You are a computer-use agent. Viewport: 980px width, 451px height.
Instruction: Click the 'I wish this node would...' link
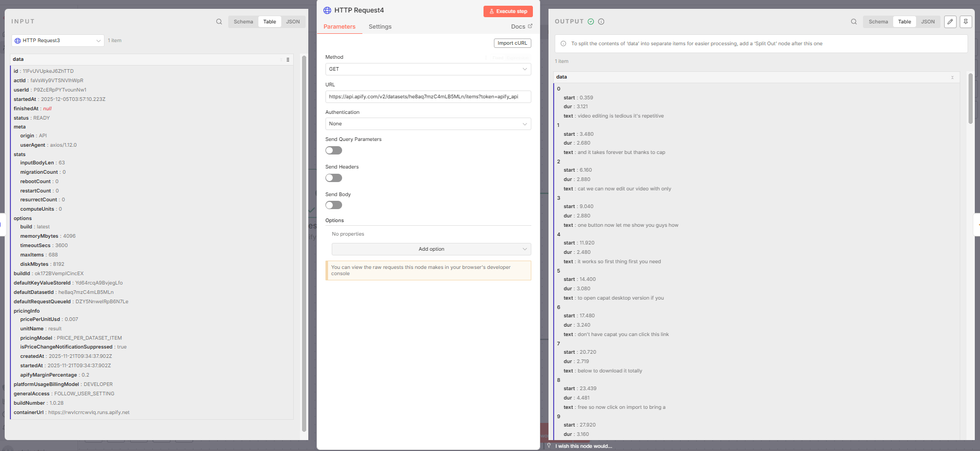583,446
